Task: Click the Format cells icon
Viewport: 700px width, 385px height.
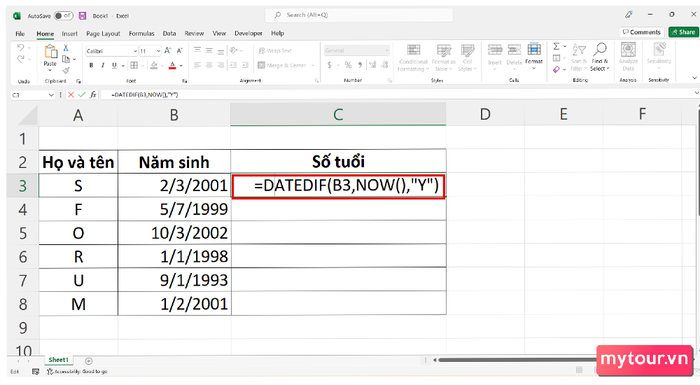Action: (534, 50)
